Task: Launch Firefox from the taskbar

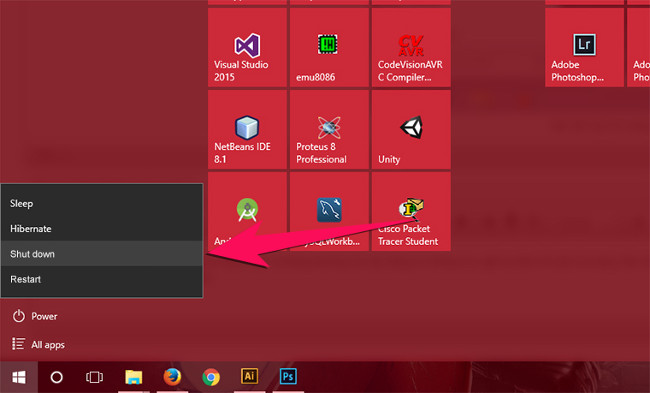Action: [x=172, y=377]
